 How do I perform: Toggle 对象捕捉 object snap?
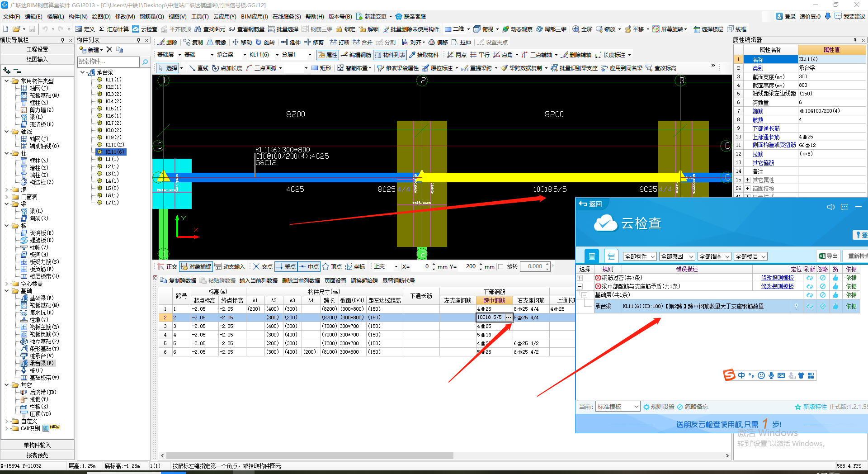[196, 266]
